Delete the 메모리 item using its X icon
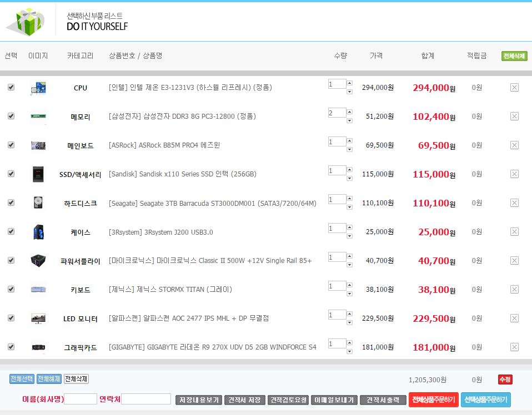This screenshot has height=415, width=532. pyautogui.click(x=514, y=117)
